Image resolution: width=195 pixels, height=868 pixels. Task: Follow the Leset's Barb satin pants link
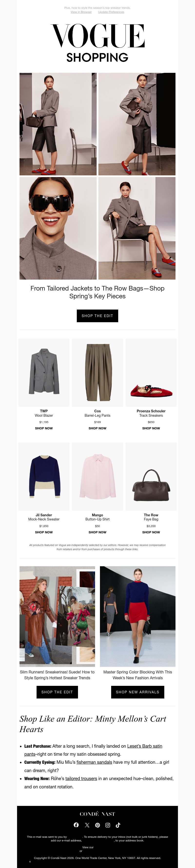tap(93, 750)
